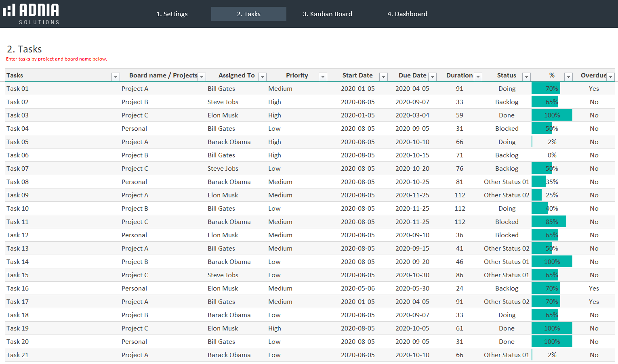Expand the Board name / Projects filter
Viewport: 618px width, 364px height.
[202, 77]
